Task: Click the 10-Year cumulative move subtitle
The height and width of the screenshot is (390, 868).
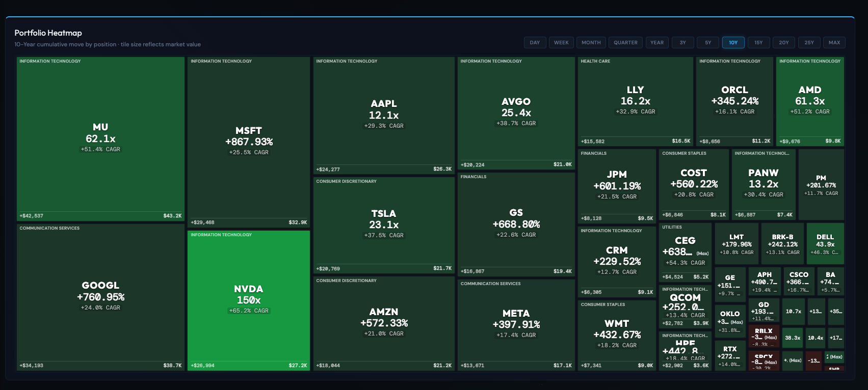Action: coord(108,44)
